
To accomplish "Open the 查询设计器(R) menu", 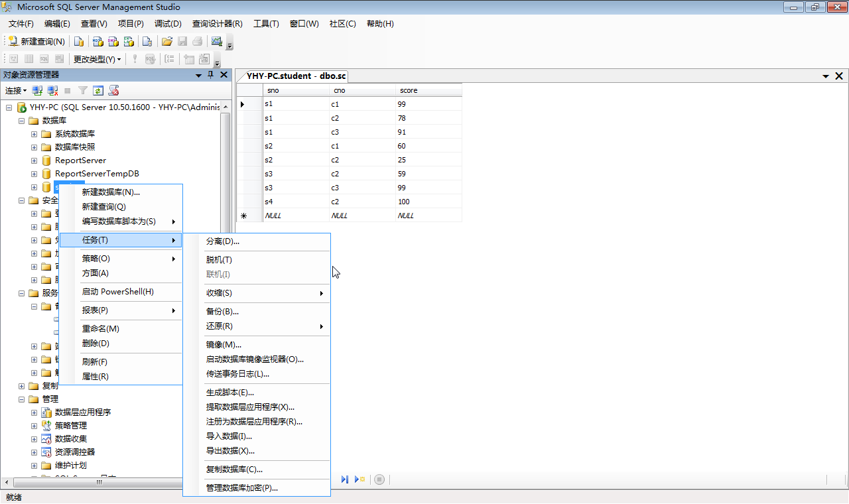I will point(218,23).
